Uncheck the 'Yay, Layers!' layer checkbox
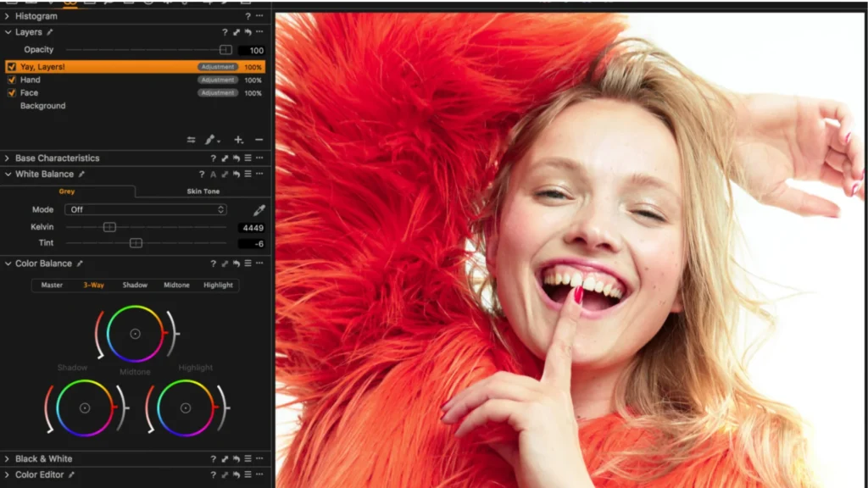This screenshot has width=868, height=488. (x=12, y=66)
